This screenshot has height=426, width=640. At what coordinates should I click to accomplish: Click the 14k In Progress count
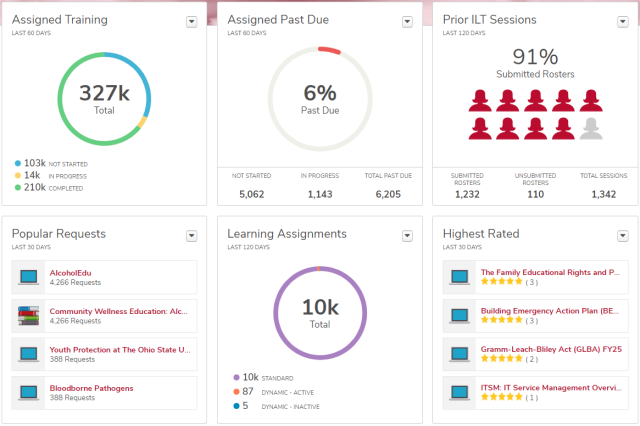pyautogui.click(x=32, y=175)
